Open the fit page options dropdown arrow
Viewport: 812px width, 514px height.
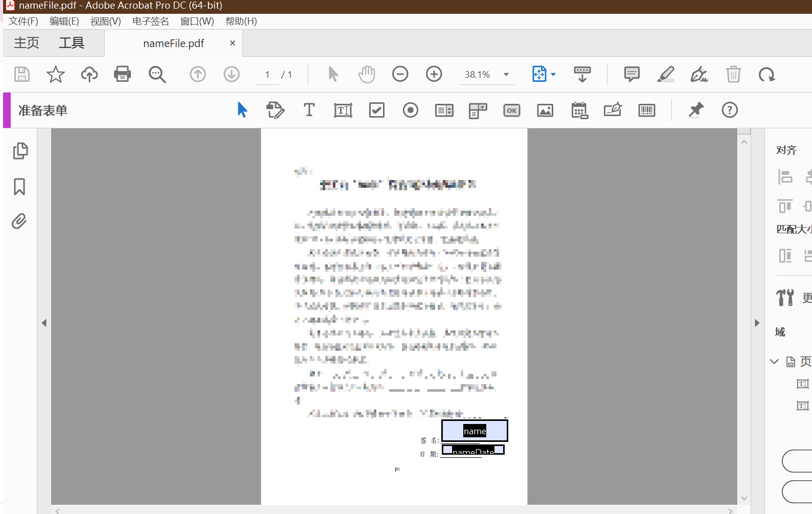tap(553, 75)
